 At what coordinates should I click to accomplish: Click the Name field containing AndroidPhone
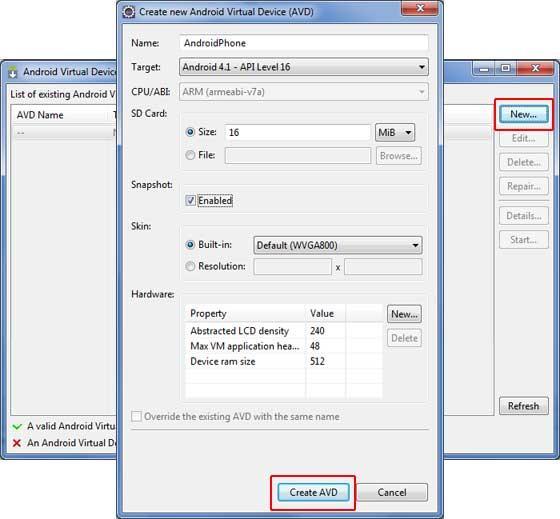(x=304, y=43)
